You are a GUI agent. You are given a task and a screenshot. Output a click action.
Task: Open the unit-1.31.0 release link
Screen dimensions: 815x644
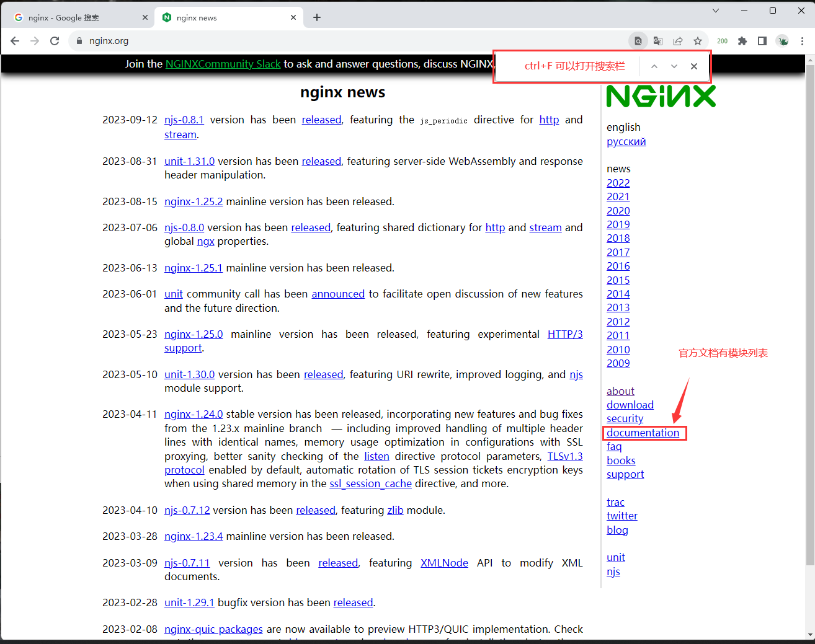click(189, 161)
